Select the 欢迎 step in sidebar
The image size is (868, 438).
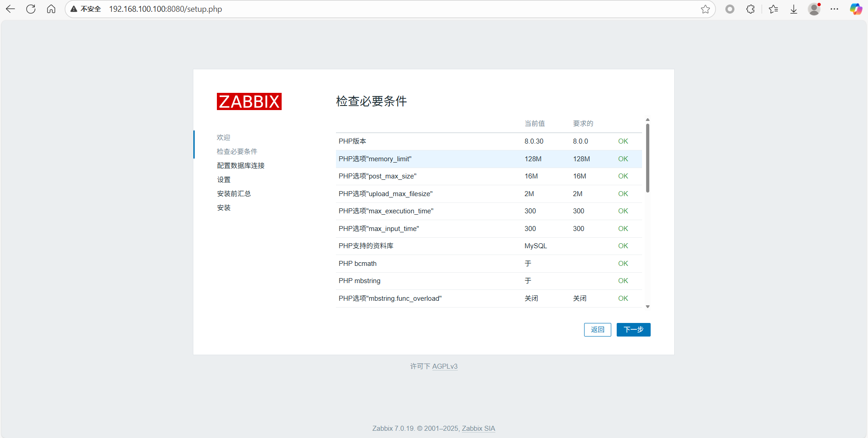click(223, 137)
